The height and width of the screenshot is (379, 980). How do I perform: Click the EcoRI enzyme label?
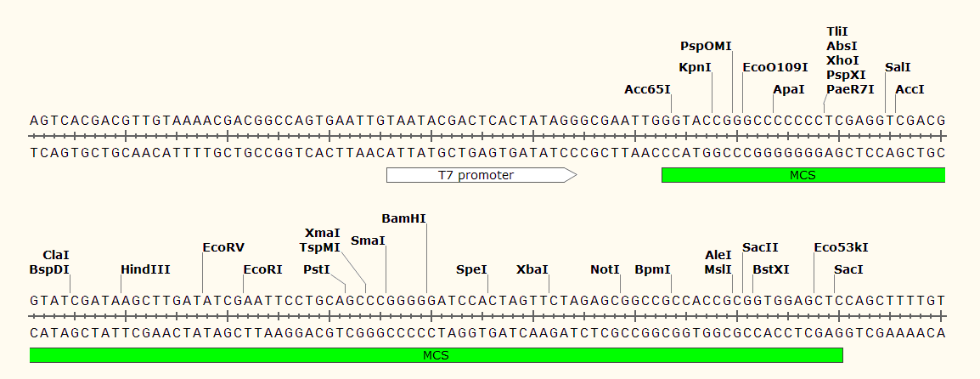point(263,269)
